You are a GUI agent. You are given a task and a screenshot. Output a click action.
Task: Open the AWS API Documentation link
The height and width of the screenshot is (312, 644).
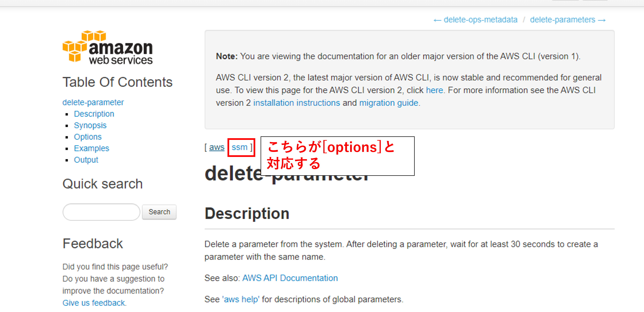pos(290,278)
